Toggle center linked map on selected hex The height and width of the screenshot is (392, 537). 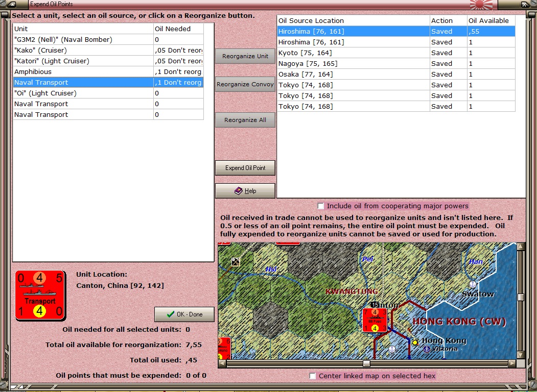(x=312, y=376)
